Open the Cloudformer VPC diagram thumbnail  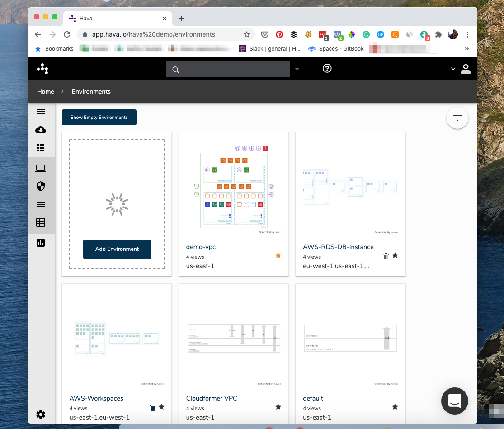click(234, 339)
